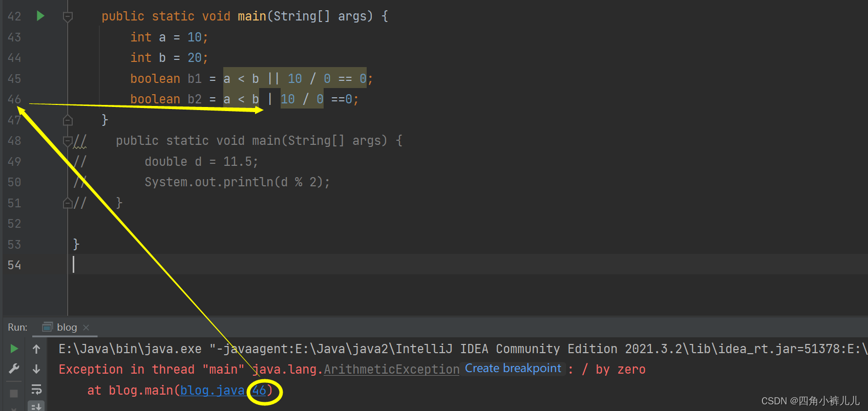868x411 pixels.
Task: Click variable b2 on line 46
Action: click(x=195, y=99)
